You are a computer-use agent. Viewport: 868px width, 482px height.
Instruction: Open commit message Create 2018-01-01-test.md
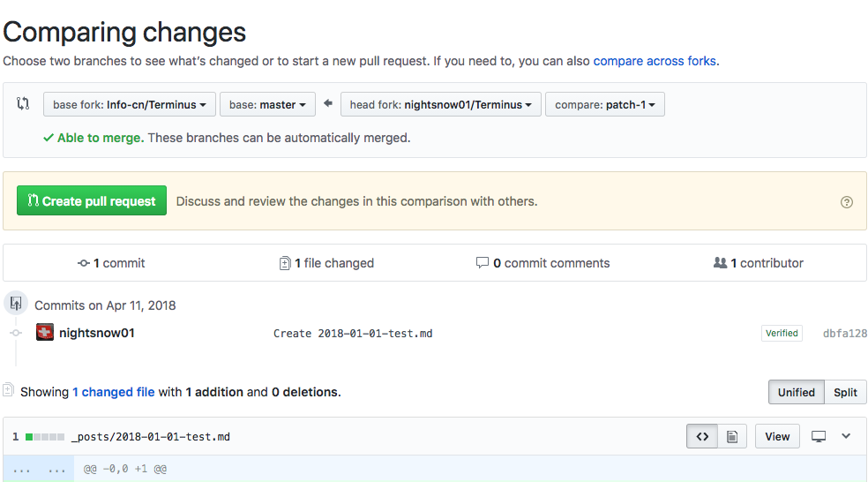pos(353,334)
